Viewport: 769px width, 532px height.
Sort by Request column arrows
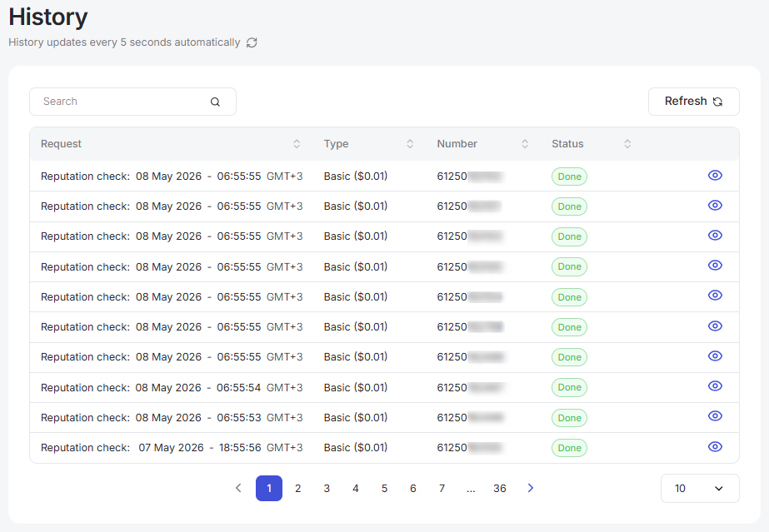point(297,144)
